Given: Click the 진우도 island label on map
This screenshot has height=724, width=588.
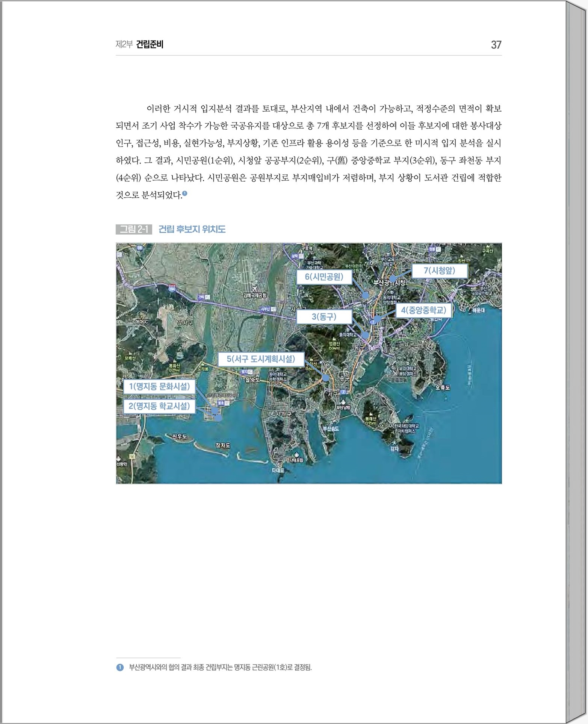Looking at the screenshot, I should 179,437.
